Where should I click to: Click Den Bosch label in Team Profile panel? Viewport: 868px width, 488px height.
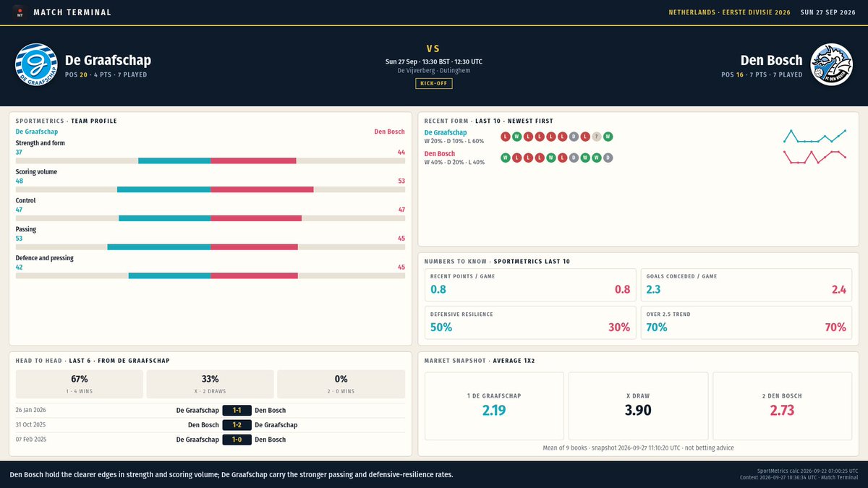389,132
